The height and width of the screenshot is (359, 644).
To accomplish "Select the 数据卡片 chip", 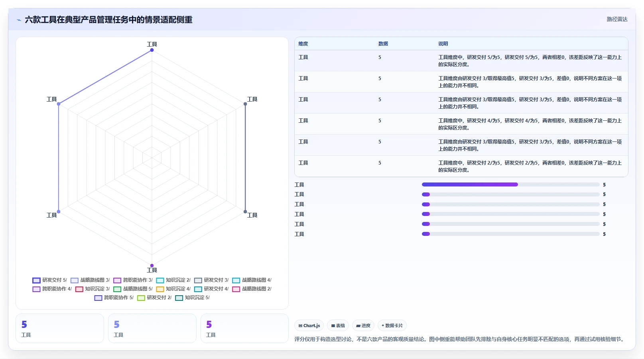I will pyautogui.click(x=392, y=326).
